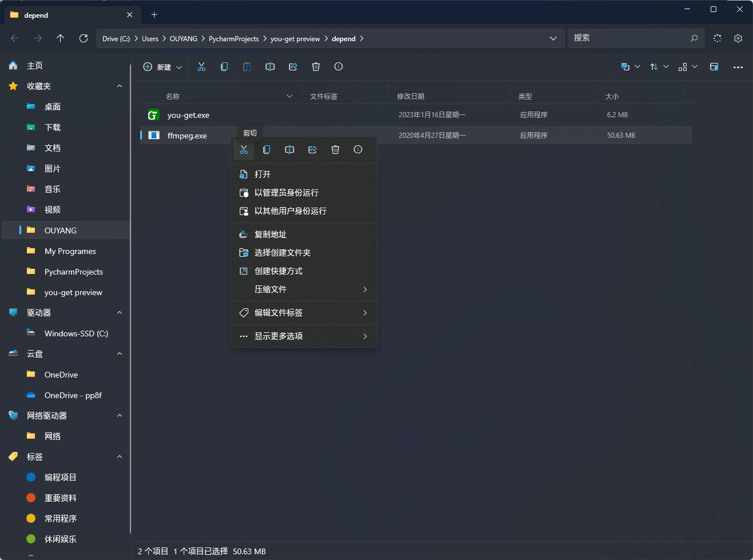The image size is (753, 560).
Task: Go up one directory level
Action: tap(61, 38)
